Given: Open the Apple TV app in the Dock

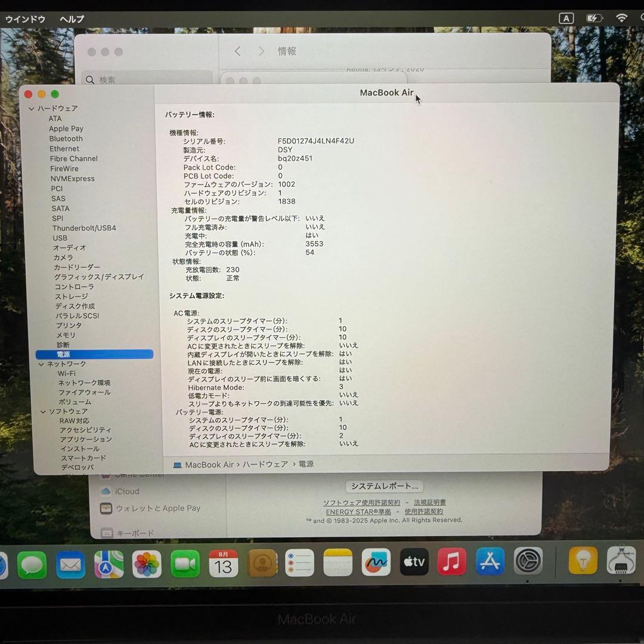Looking at the screenshot, I should coord(413,562).
